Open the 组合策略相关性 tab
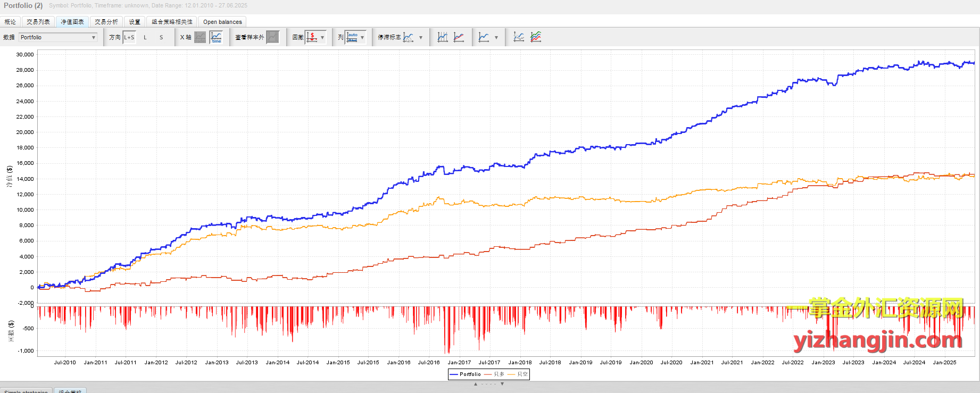The image size is (980, 393). coord(172,22)
